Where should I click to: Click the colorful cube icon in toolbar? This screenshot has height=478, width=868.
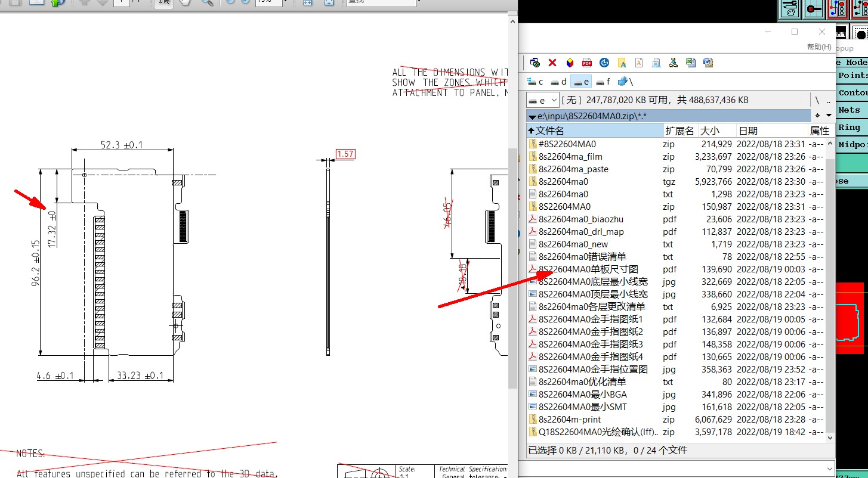click(x=570, y=63)
